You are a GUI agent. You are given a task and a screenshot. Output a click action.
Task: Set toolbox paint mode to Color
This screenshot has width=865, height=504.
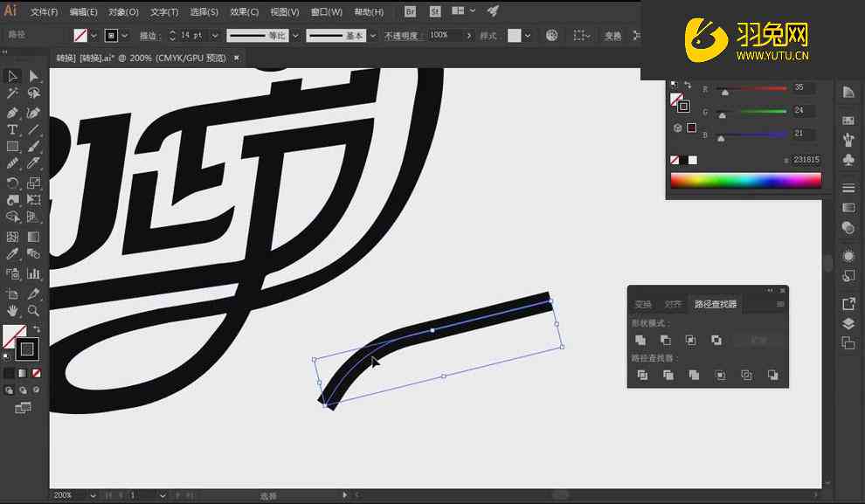tap(9, 373)
